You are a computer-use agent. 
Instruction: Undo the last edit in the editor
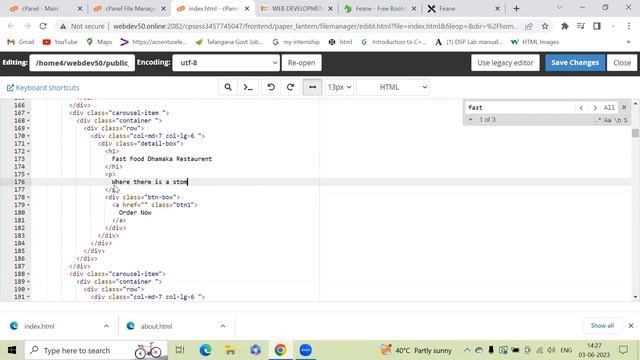tap(271, 87)
